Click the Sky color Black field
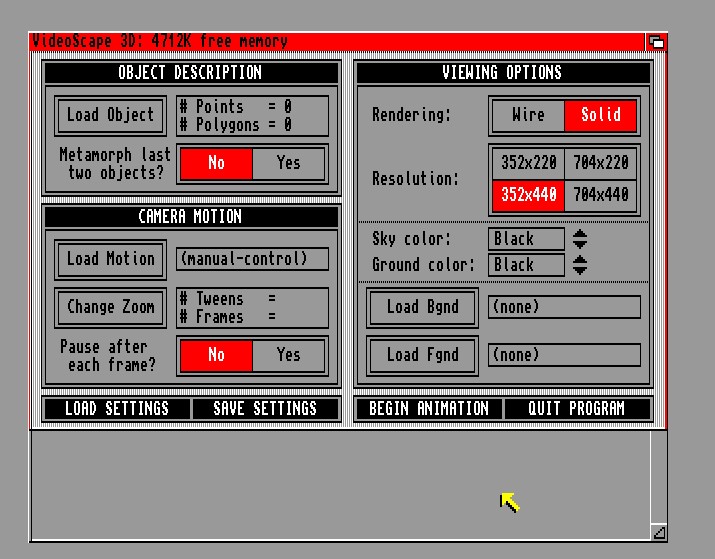The image size is (715, 559). pyautogui.click(x=526, y=239)
